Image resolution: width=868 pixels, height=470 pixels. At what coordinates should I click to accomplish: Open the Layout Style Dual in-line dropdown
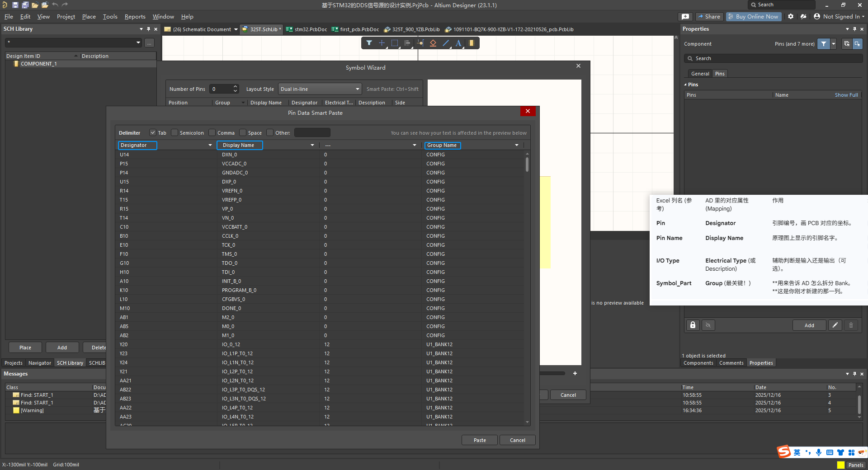(320, 89)
